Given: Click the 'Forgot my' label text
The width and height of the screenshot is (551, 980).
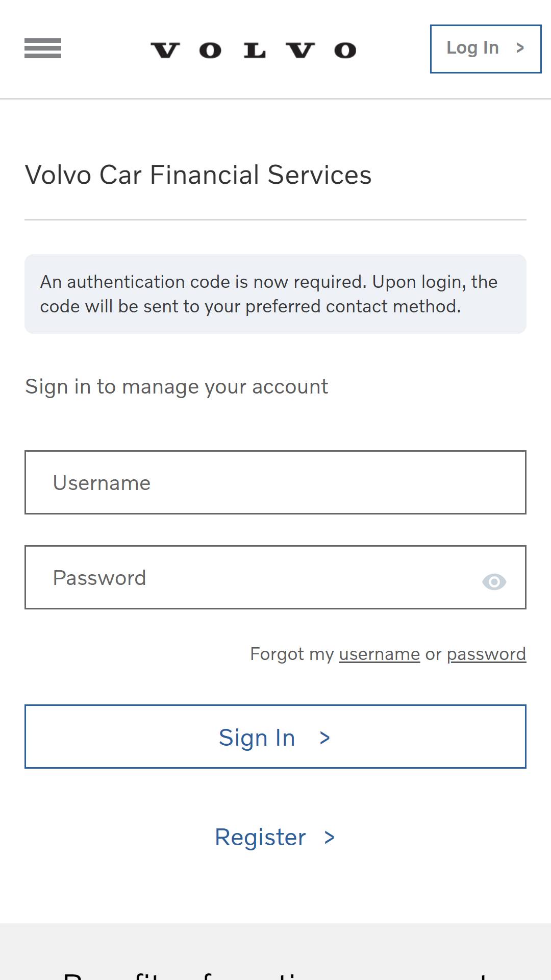Looking at the screenshot, I should [x=292, y=654].
